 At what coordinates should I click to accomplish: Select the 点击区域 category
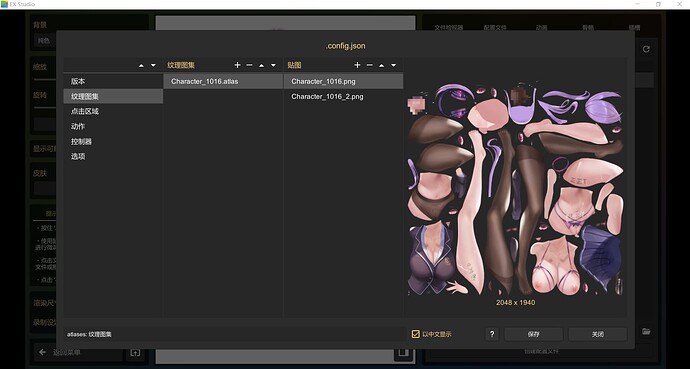click(x=113, y=111)
